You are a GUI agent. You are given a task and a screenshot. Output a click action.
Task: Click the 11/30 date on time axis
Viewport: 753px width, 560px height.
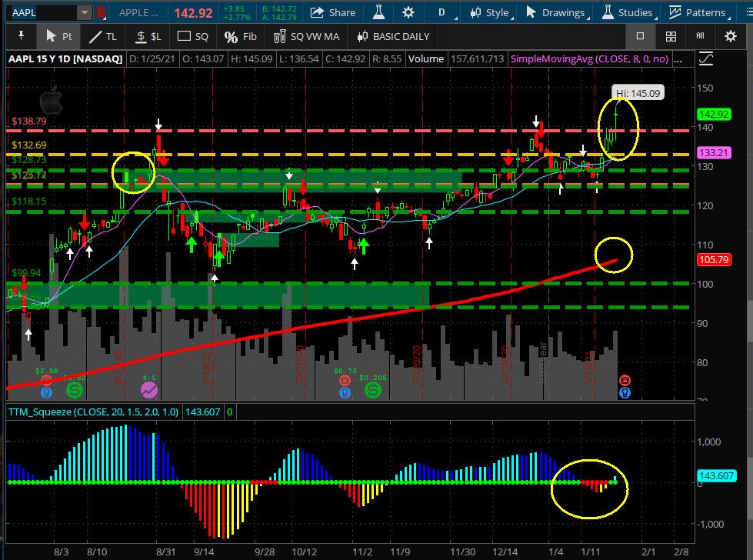click(x=462, y=552)
